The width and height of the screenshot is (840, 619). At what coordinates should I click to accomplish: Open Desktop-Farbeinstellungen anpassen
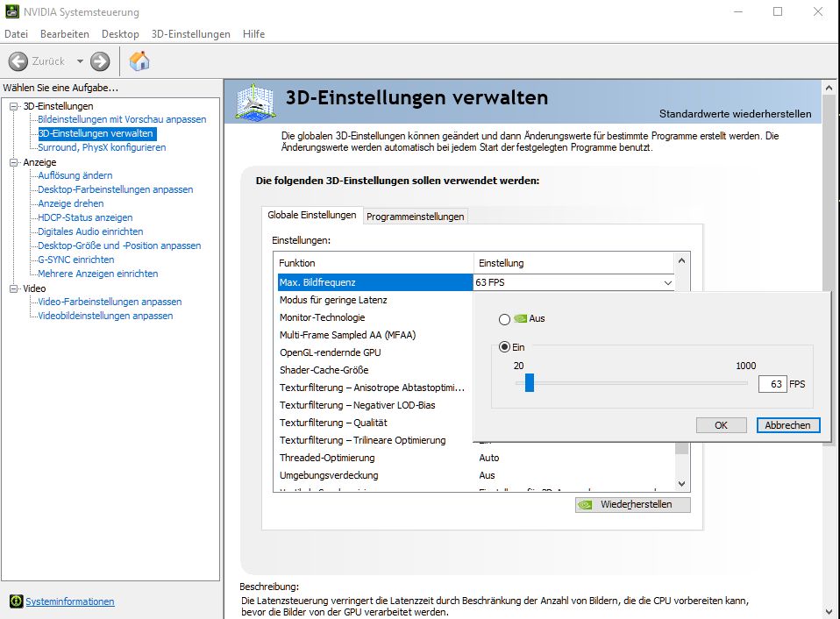pyautogui.click(x=115, y=189)
